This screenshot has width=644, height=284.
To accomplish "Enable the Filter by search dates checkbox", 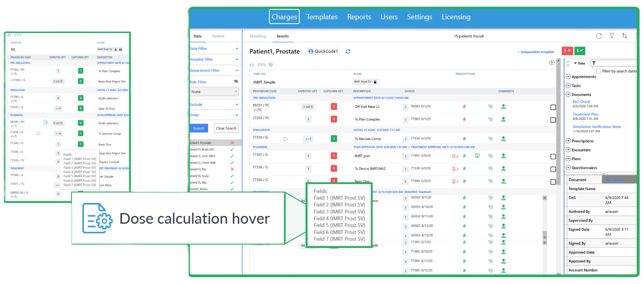I will tap(598, 71).
